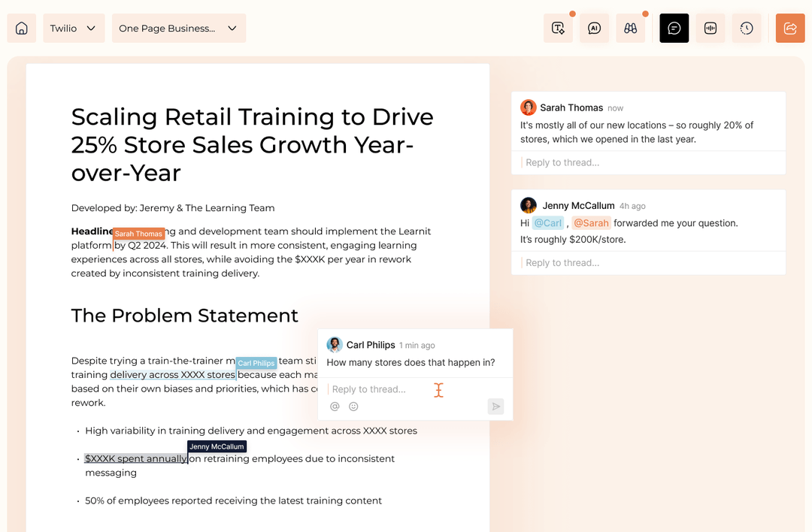Viewport: 812px width, 532px height.
Task: Click the send reply arrow in Carl's thread
Action: [x=495, y=406]
